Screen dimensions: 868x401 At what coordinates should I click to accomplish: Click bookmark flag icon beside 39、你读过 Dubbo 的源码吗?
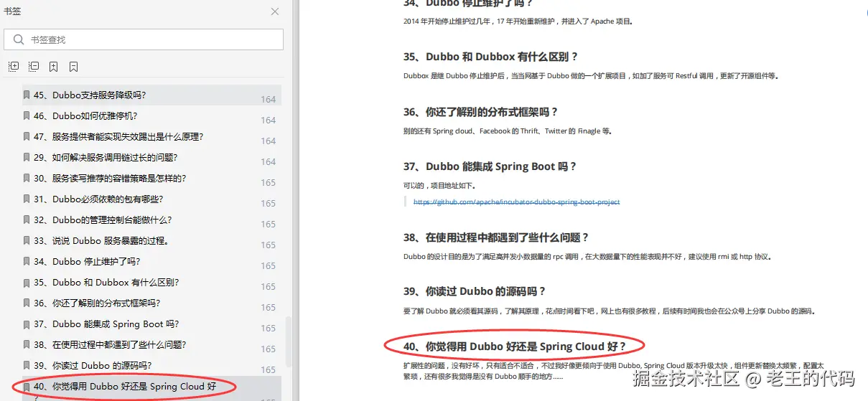(27, 365)
